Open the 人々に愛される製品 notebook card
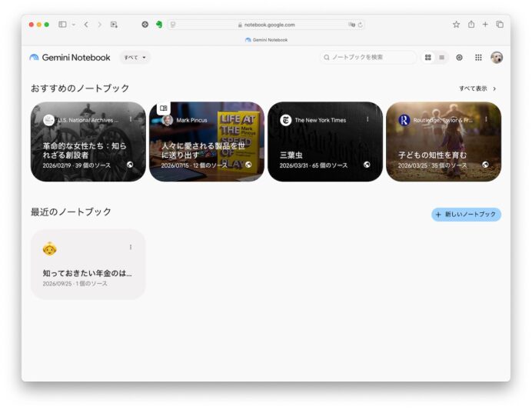Image resolution: width=532 pixels, height=410 pixels. coord(207,142)
